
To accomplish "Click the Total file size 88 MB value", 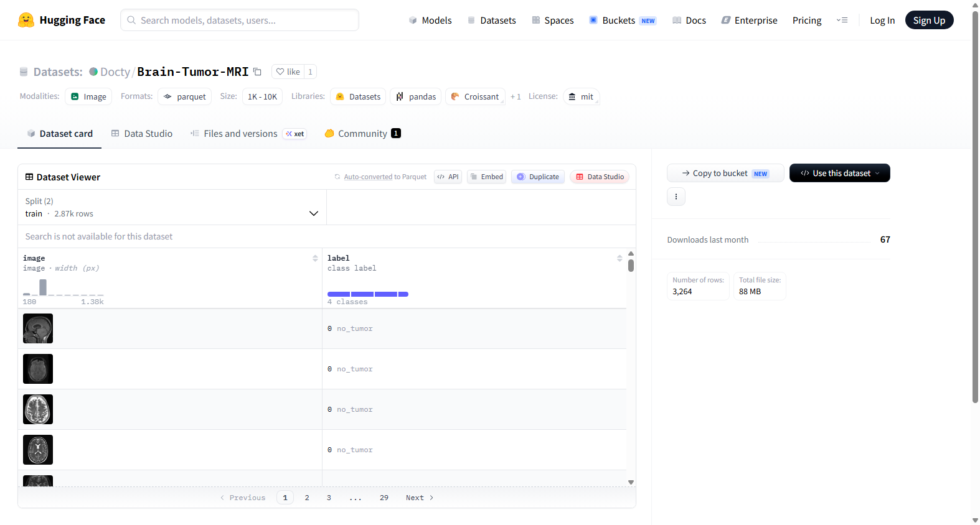I will tap(750, 291).
